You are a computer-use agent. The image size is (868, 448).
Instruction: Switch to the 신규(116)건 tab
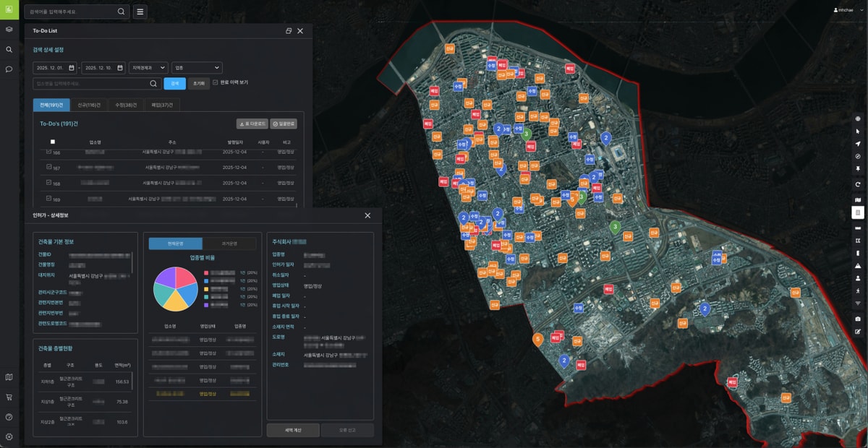coord(89,105)
